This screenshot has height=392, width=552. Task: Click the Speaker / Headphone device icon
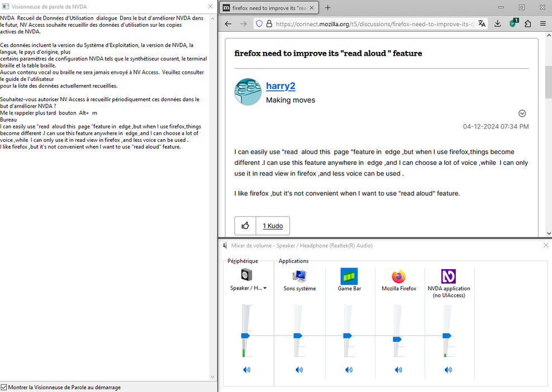click(246, 275)
